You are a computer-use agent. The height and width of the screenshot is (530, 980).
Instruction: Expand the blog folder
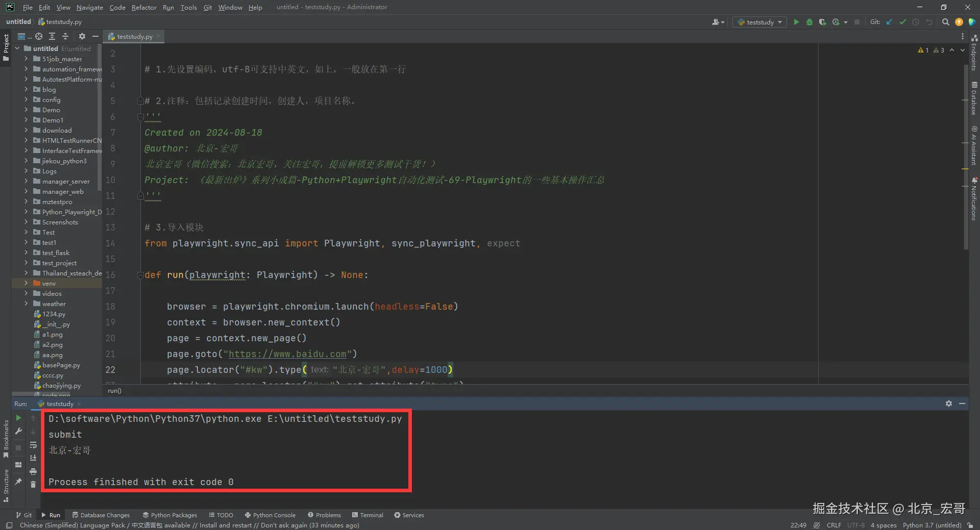[26, 89]
